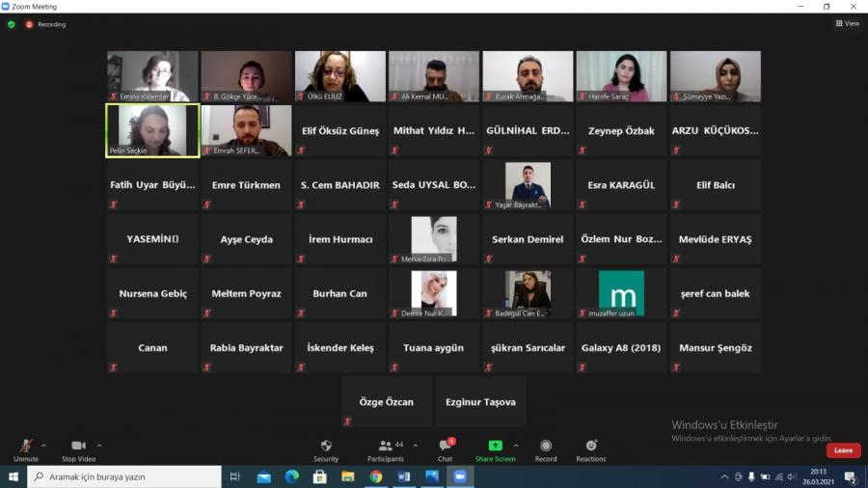Click the green encryption shield icon
The height and width of the screenshot is (488, 868).
point(12,24)
